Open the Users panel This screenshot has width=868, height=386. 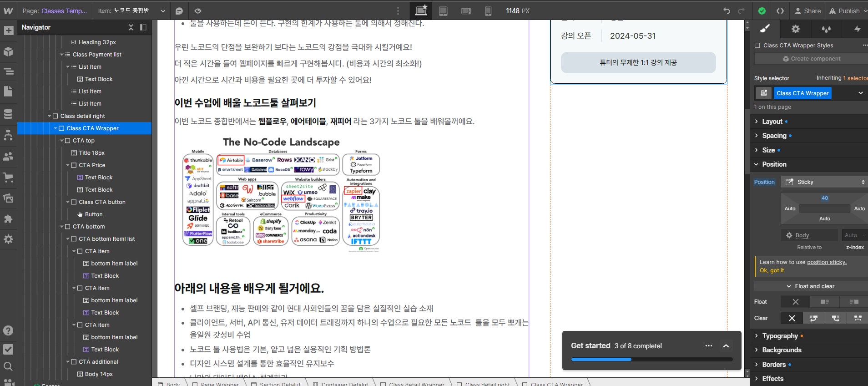[8, 156]
